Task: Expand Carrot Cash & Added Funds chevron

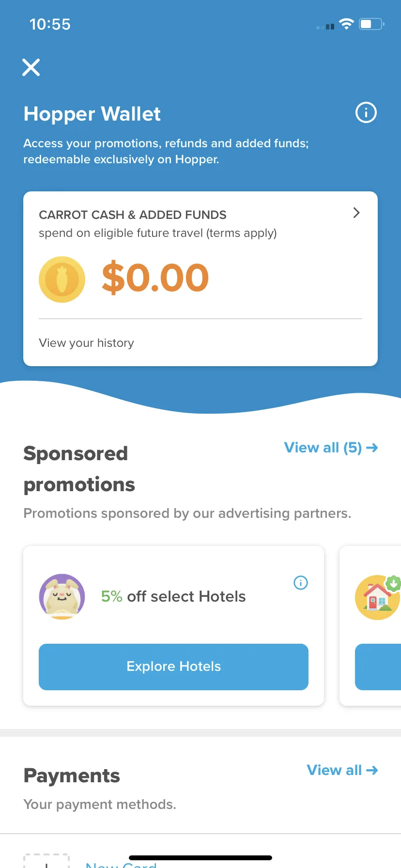Action: [356, 213]
